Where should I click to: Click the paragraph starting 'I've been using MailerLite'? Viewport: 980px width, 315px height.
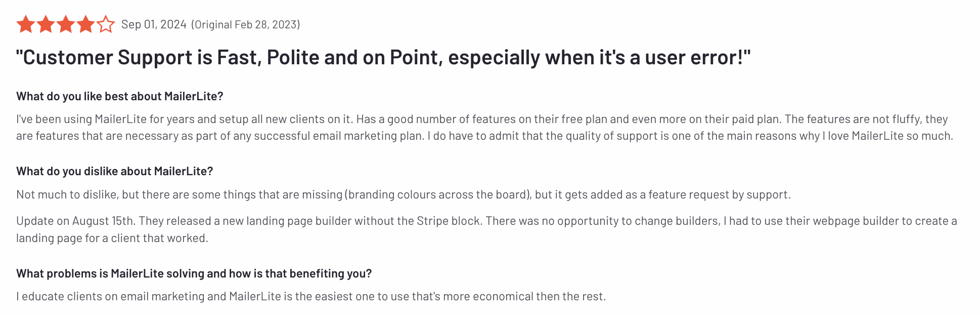coord(484,128)
